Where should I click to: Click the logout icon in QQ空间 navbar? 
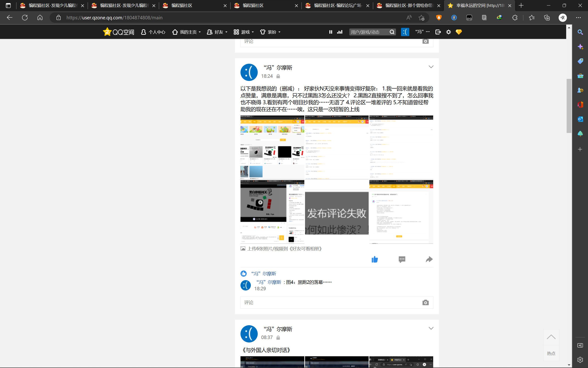point(438,32)
